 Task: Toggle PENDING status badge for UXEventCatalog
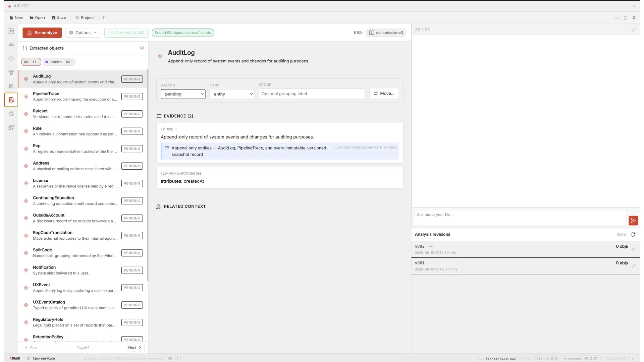132,305
